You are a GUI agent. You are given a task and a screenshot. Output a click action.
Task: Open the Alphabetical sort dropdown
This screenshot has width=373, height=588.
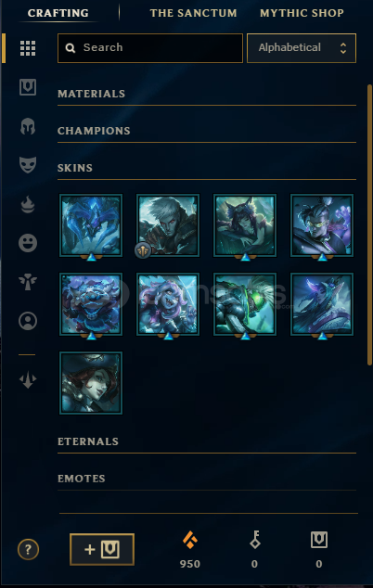click(x=302, y=48)
